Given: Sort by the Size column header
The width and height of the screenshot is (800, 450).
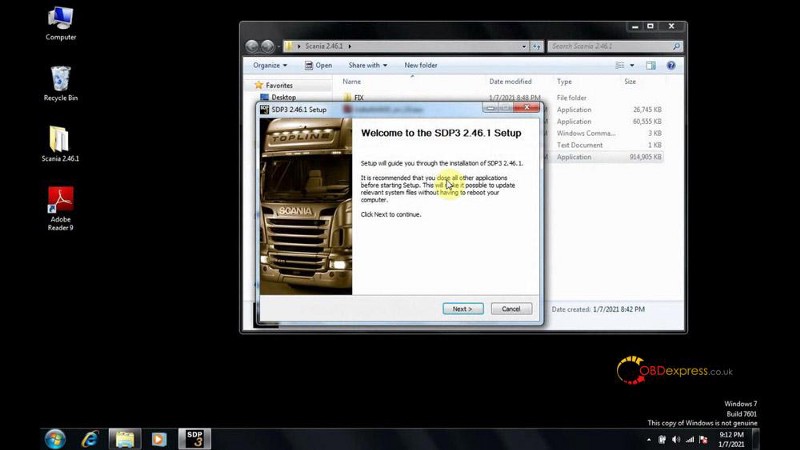Looking at the screenshot, I should click(x=630, y=82).
